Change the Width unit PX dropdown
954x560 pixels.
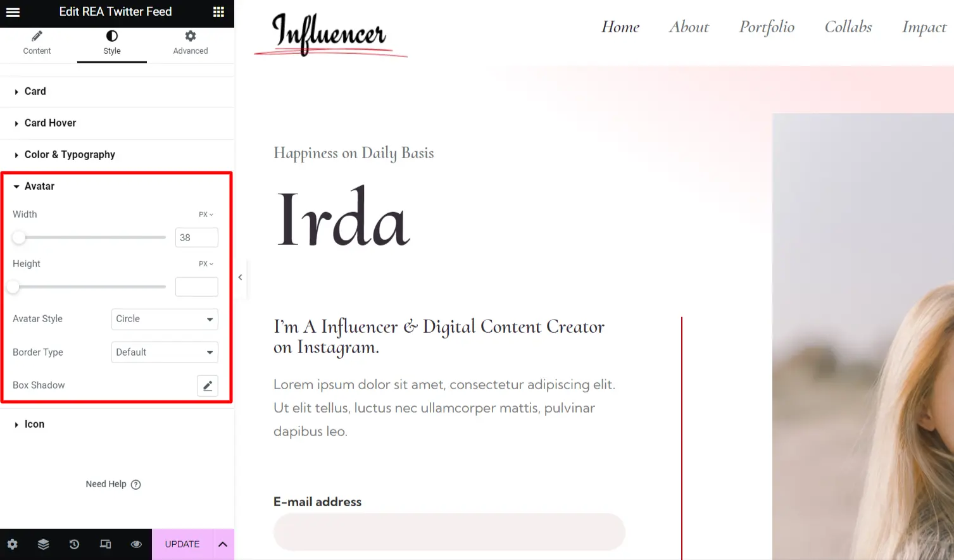pos(206,215)
